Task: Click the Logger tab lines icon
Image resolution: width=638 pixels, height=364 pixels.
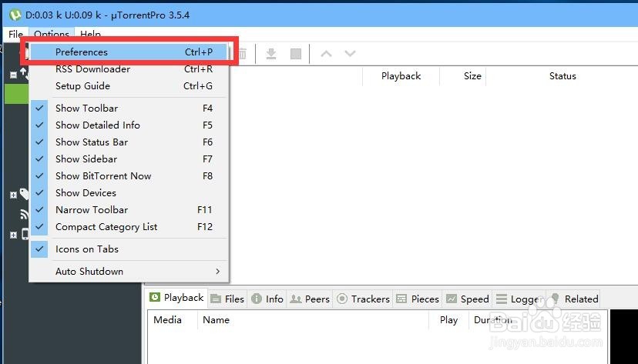Action: pyautogui.click(x=502, y=299)
